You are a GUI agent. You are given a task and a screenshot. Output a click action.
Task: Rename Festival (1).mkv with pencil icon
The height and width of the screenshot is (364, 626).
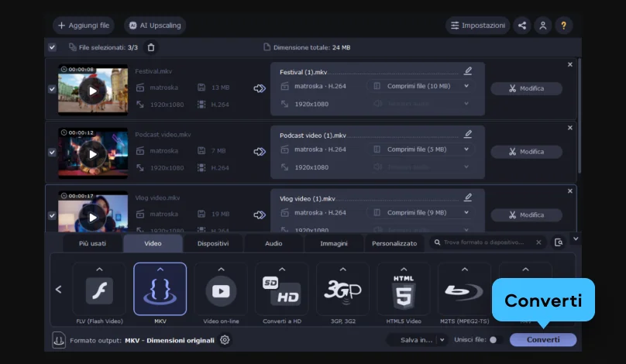468,70
